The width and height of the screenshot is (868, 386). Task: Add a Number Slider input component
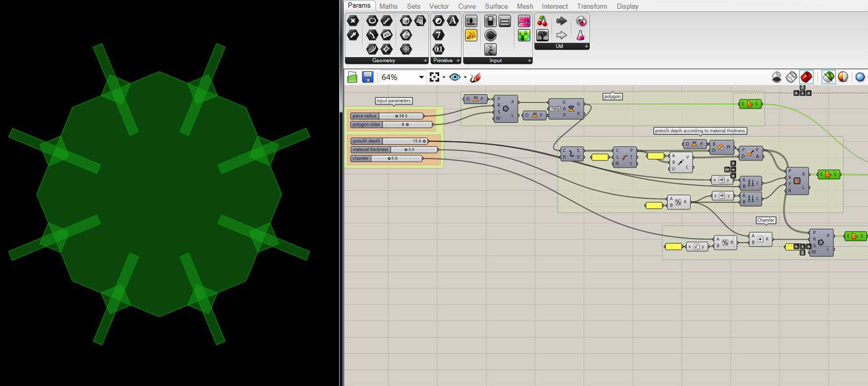pos(471,21)
